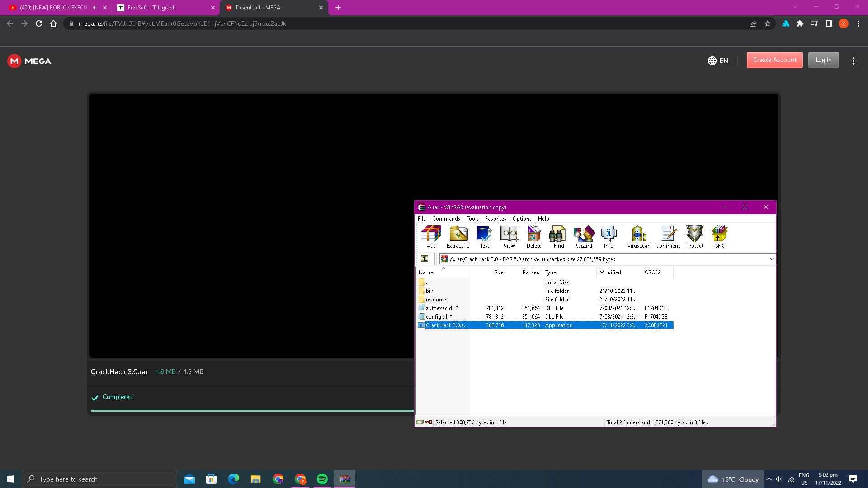Viewport: 868px width, 488px height.
Task: Click the Find files binoculars icon
Action: (558, 237)
